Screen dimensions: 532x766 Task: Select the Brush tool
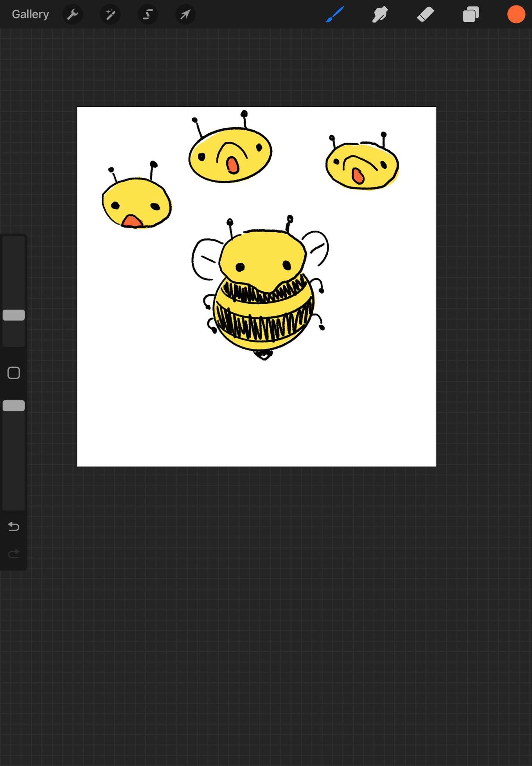pos(335,14)
